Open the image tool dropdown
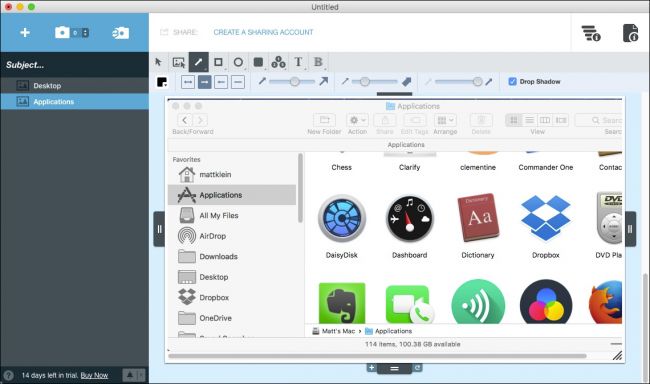The image size is (650, 384). 179,62
